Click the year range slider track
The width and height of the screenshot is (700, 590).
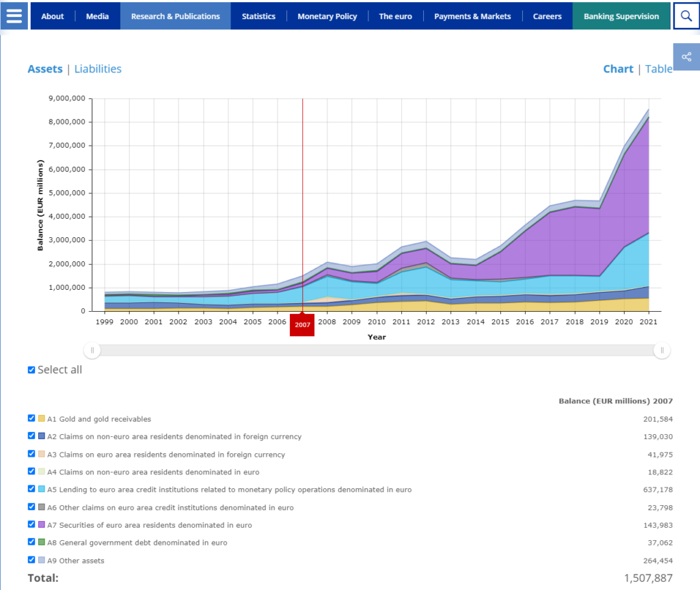pyautogui.click(x=377, y=350)
